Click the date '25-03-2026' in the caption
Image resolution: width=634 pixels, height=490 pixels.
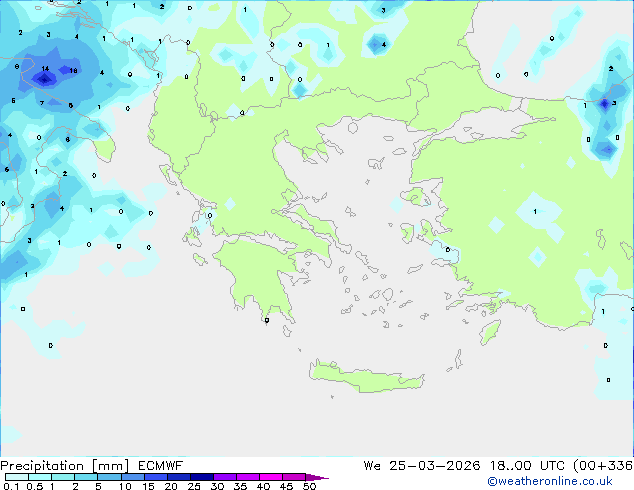(x=435, y=466)
